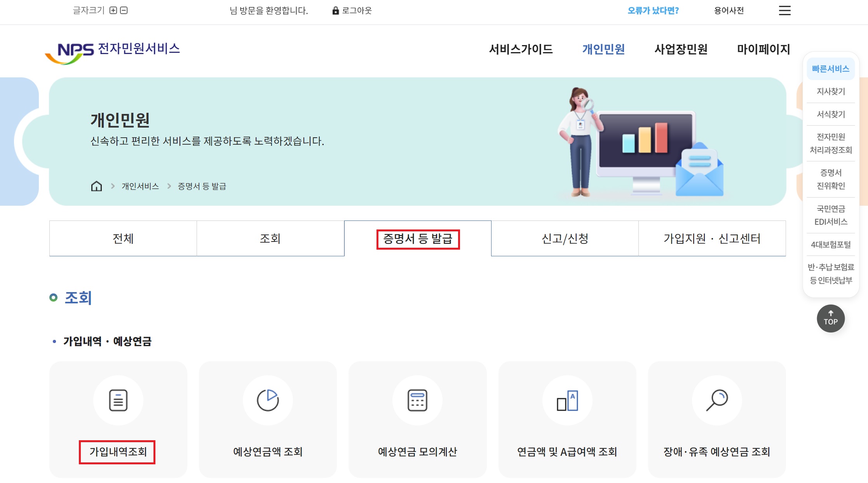Open 가입지원 · 신고센터 tab
The height and width of the screenshot is (483, 868).
pos(712,238)
